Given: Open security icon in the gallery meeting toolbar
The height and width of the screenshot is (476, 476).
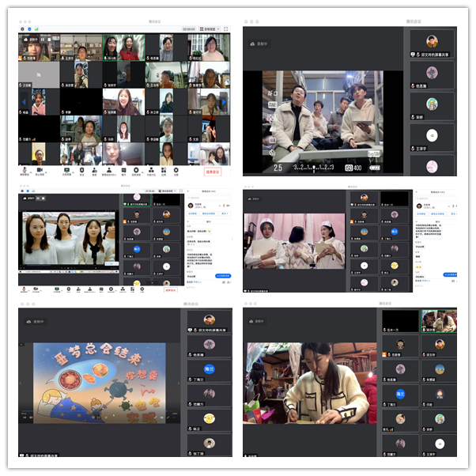Looking at the screenshot, I should (81, 171).
